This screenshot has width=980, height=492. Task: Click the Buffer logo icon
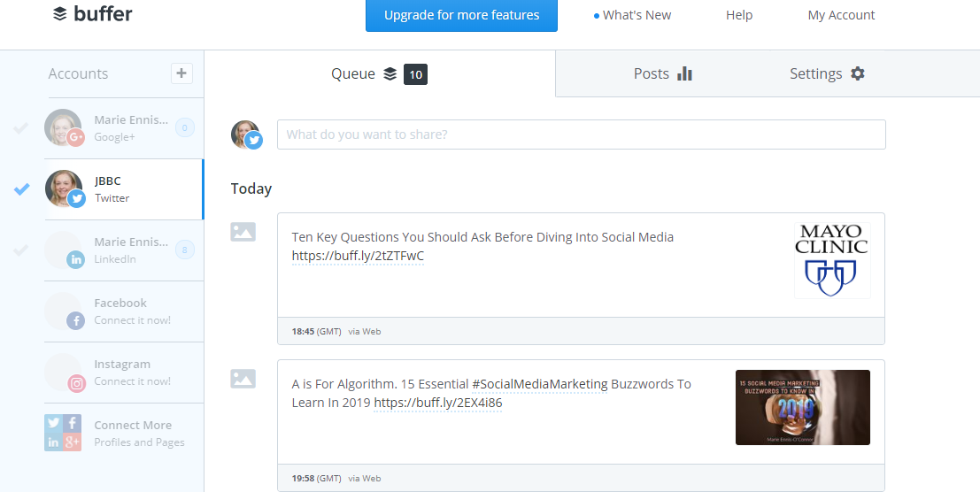(60, 14)
